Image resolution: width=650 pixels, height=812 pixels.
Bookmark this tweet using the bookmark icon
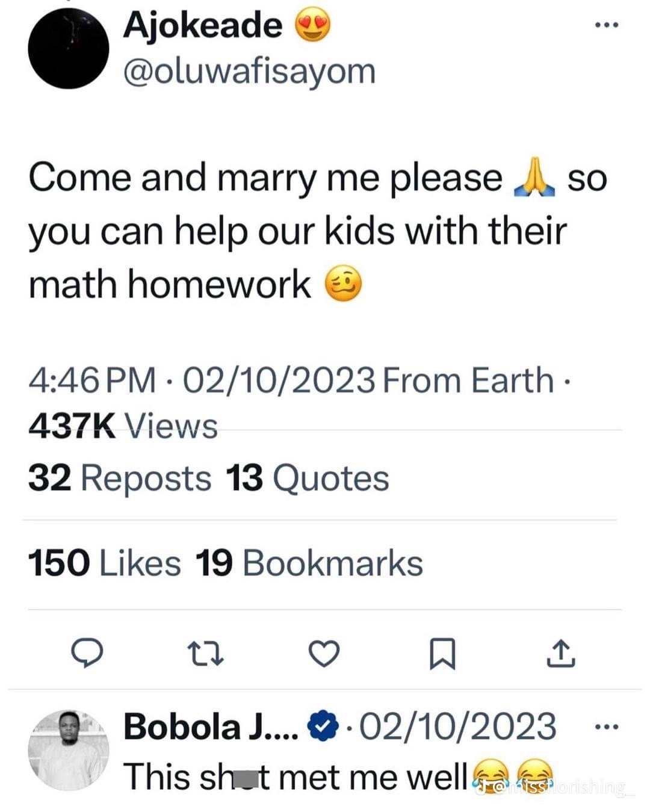[442, 654]
